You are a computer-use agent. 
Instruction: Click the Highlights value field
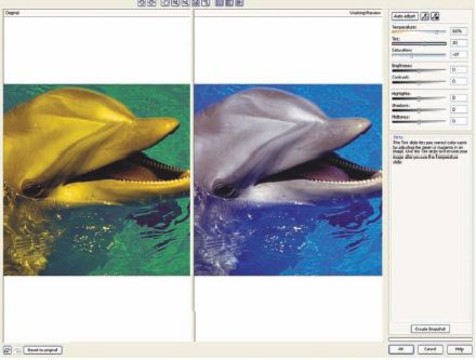click(x=458, y=98)
